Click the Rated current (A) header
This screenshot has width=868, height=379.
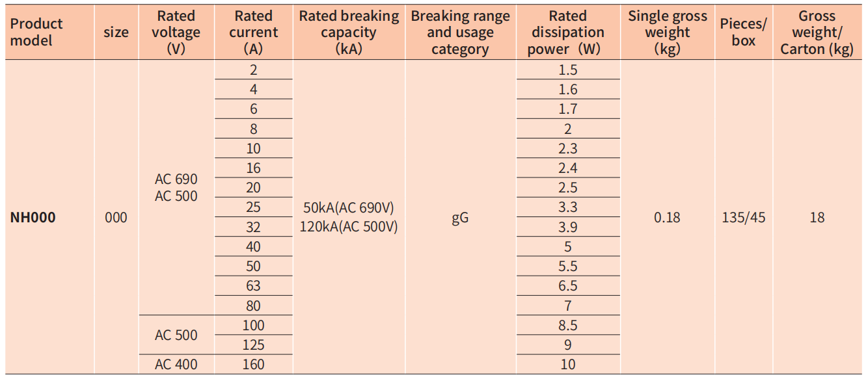pyautogui.click(x=254, y=32)
